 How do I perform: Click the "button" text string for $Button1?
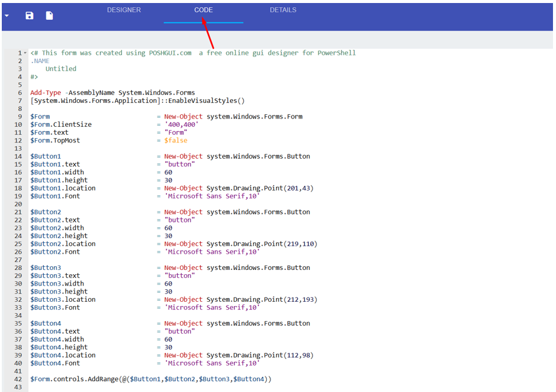tap(179, 164)
